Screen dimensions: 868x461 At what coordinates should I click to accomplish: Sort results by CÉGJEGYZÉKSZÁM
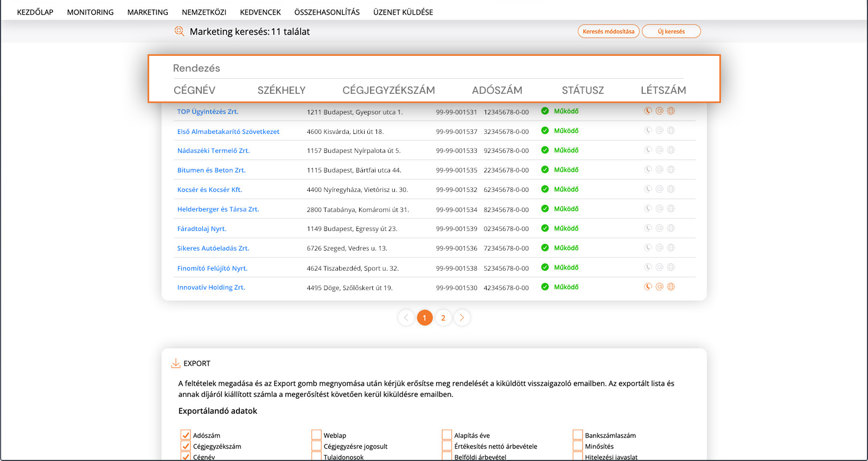pos(389,90)
